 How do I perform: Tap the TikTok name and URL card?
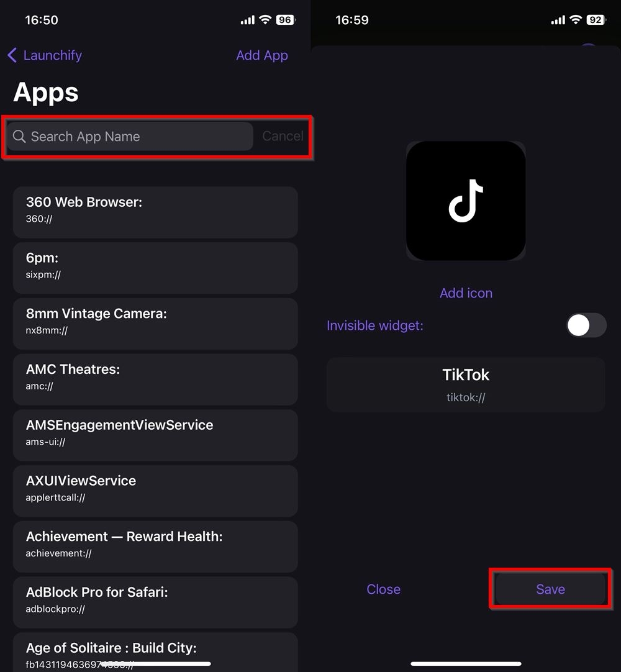[466, 384]
